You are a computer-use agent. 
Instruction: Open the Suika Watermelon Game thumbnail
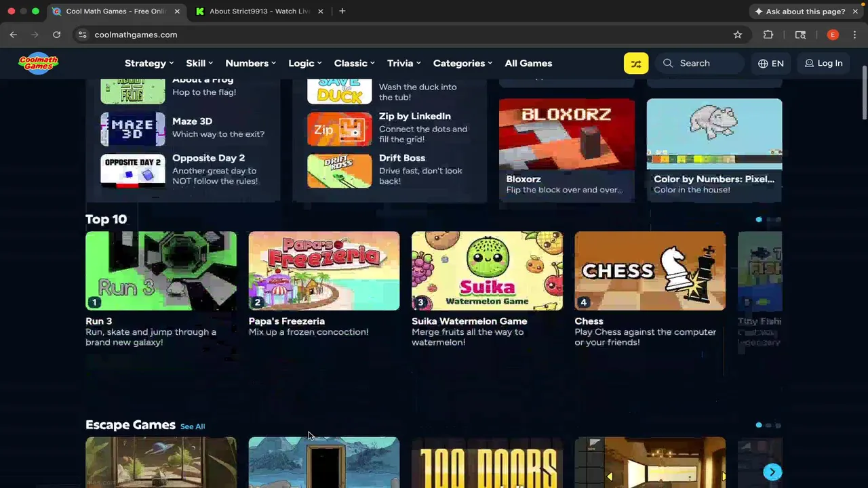(x=487, y=271)
